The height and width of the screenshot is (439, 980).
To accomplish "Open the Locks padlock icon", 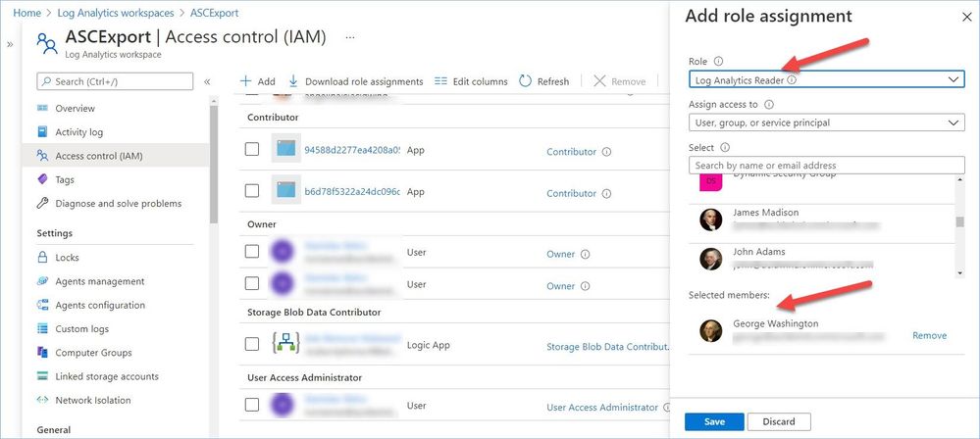I will pyautogui.click(x=42, y=257).
